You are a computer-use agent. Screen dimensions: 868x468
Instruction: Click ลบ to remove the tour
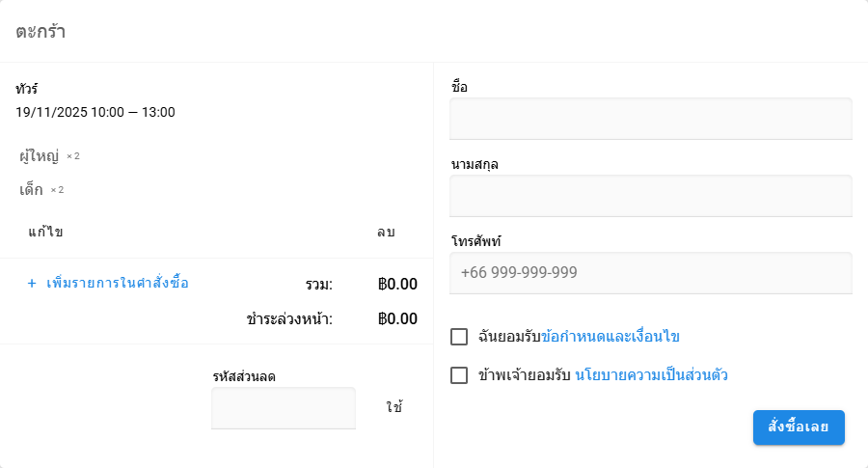[x=386, y=233]
